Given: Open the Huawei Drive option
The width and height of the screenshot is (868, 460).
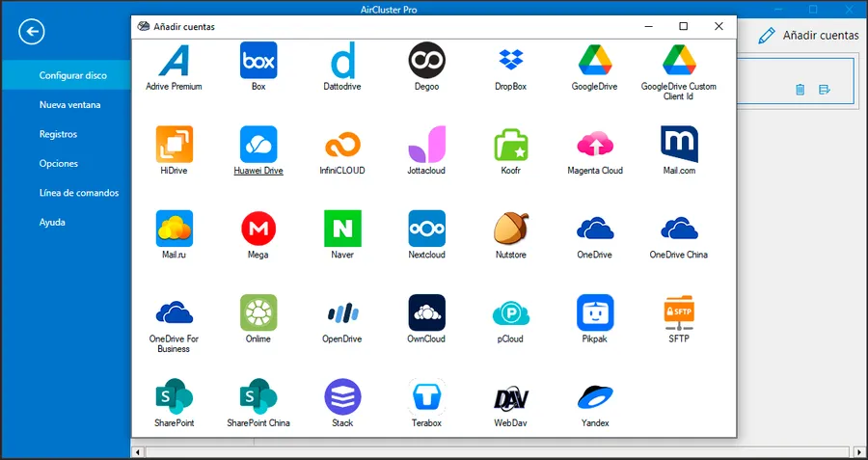Looking at the screenshot, I should [258, 145].
